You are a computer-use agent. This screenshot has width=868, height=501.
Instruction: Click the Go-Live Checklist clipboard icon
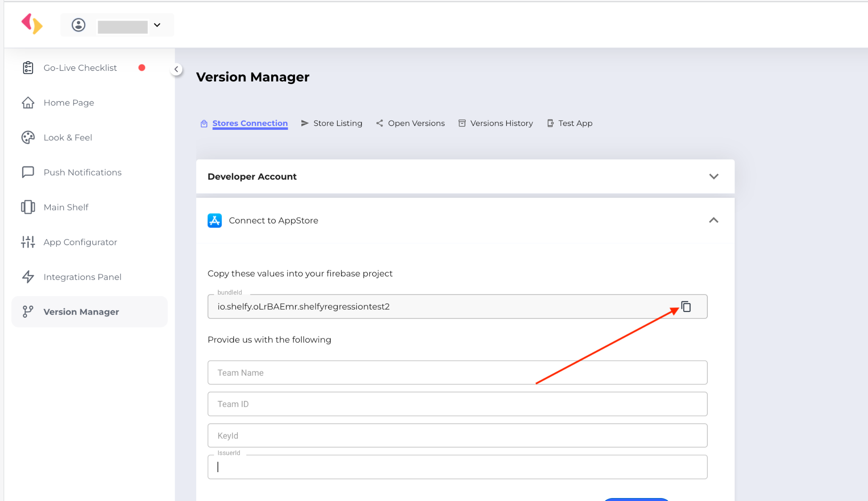pos(28,68)
